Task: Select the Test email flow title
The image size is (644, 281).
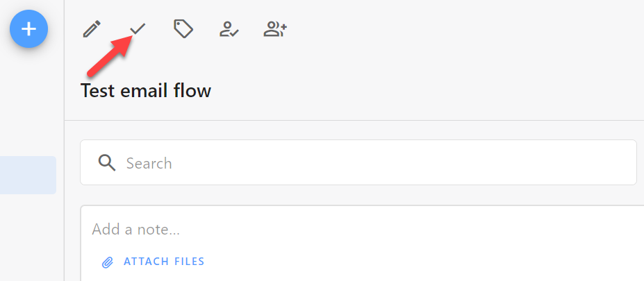Action: 145,91
